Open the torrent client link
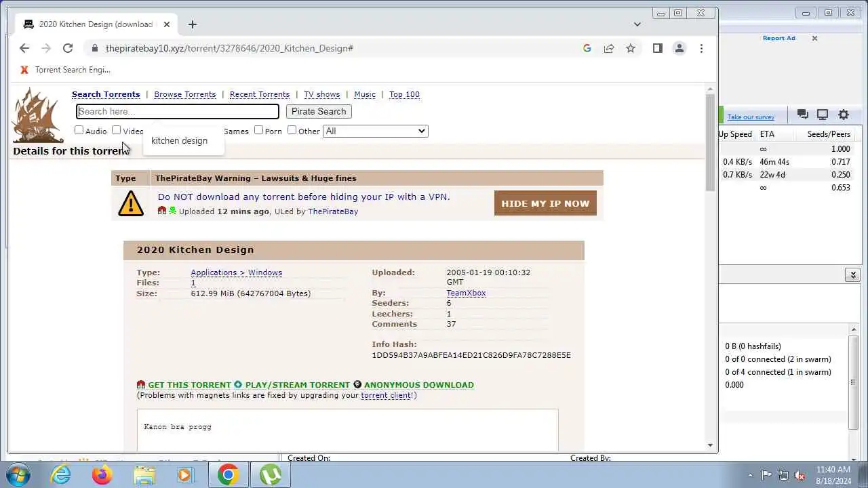Image resolution: width=868 pixels, height=488 pixels. (x=387, y=395)
